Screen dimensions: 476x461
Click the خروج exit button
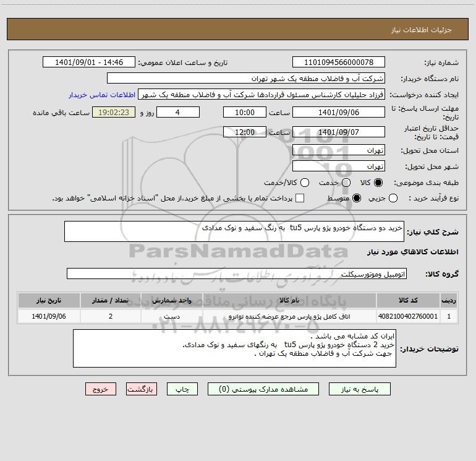pyautogui.click(x=101, y=389)
